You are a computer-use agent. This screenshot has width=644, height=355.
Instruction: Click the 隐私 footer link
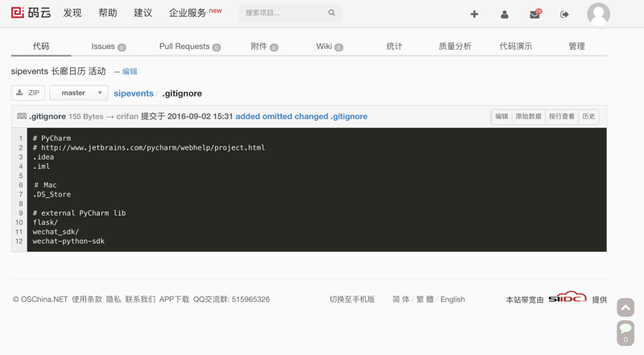(114, 299)
